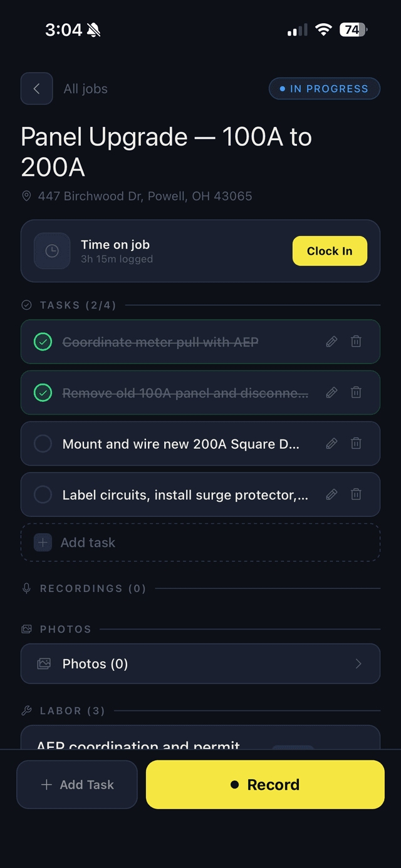
Task: Tap the Record button
Action: [x=264, y=784]
